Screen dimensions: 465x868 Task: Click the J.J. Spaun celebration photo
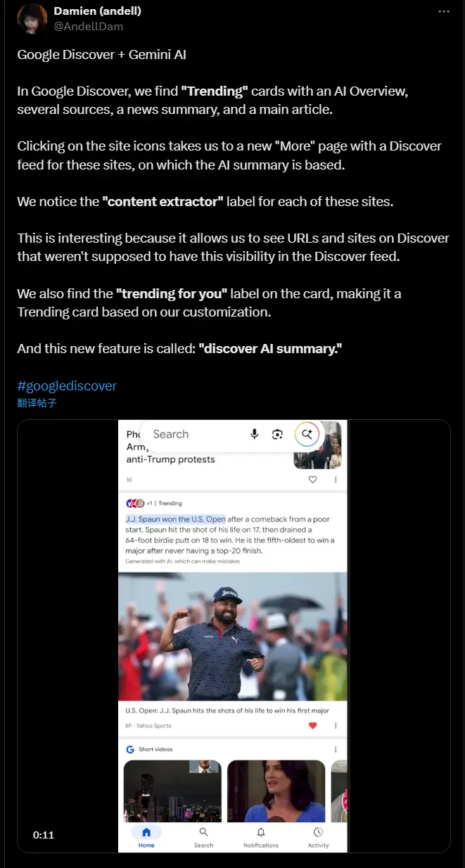pos(232,636)
